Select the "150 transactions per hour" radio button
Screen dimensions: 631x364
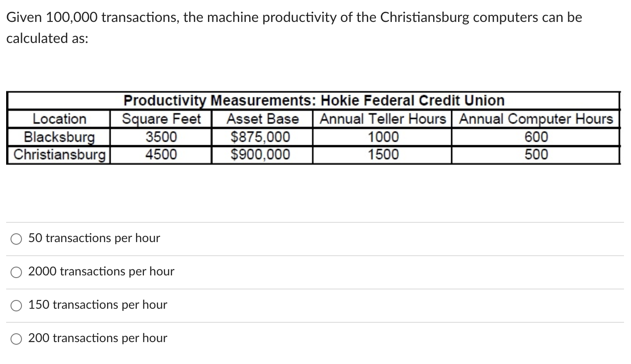click(16, 305)
